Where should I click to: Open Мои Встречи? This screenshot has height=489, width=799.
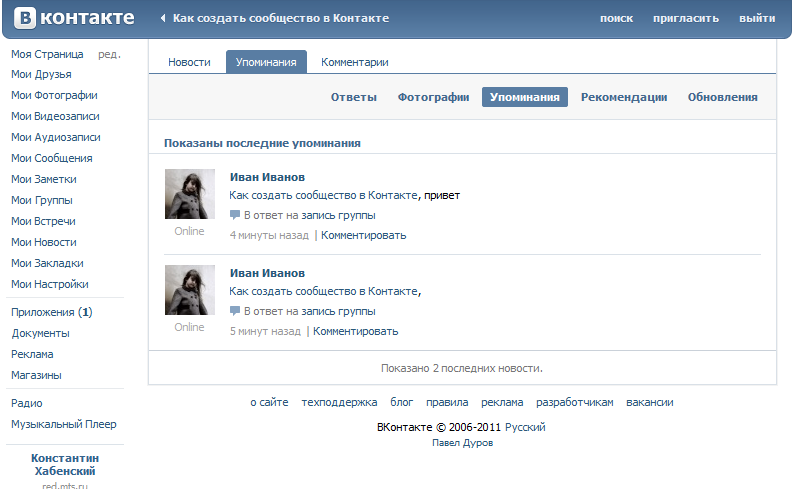(43, 221)
